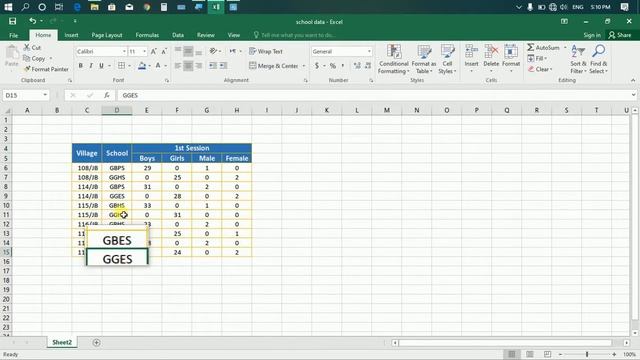640x360 pixels.
Task: Save the workbook with the Save icon
Action: [12, 21]
